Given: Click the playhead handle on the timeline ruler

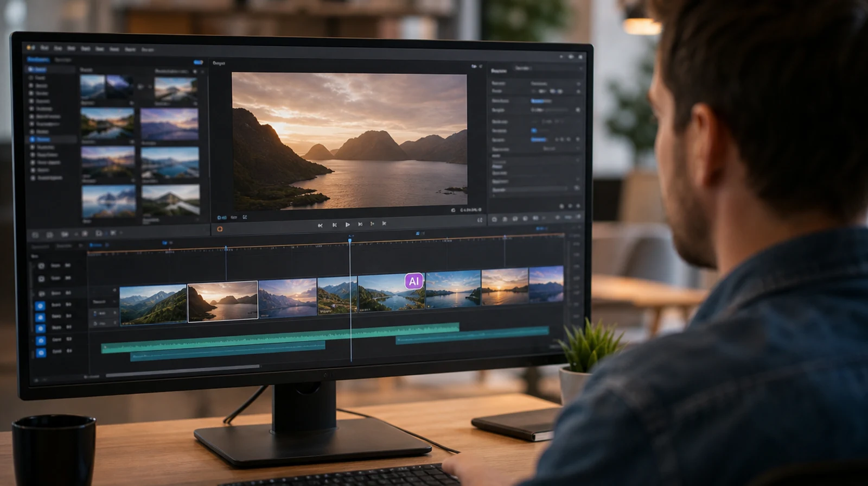Looking at the screenshot, I should click(x=350, y=239).
